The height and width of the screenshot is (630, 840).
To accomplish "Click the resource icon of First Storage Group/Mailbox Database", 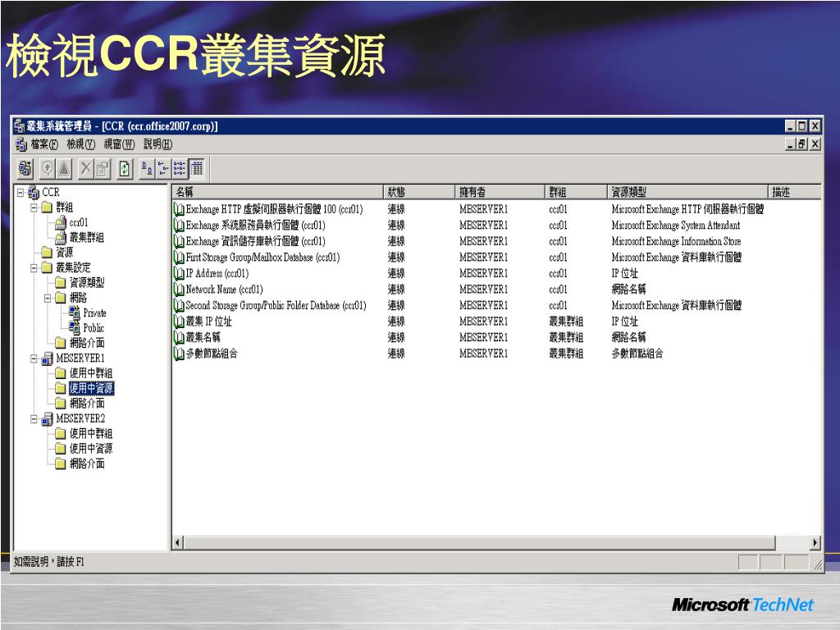I will tap(179, 258).
